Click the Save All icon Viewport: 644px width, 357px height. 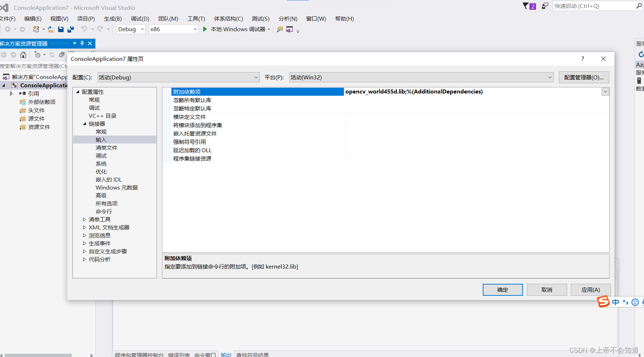click(x=71, y=29)
